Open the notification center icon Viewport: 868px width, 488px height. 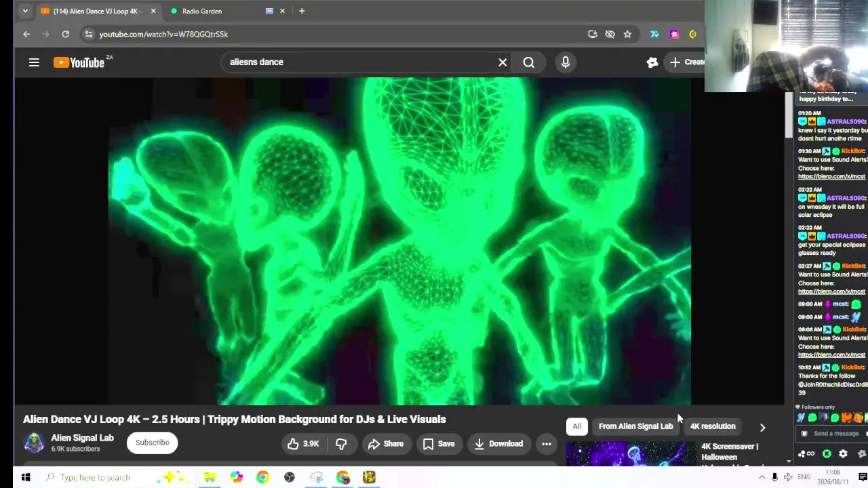tap(863, 478)
